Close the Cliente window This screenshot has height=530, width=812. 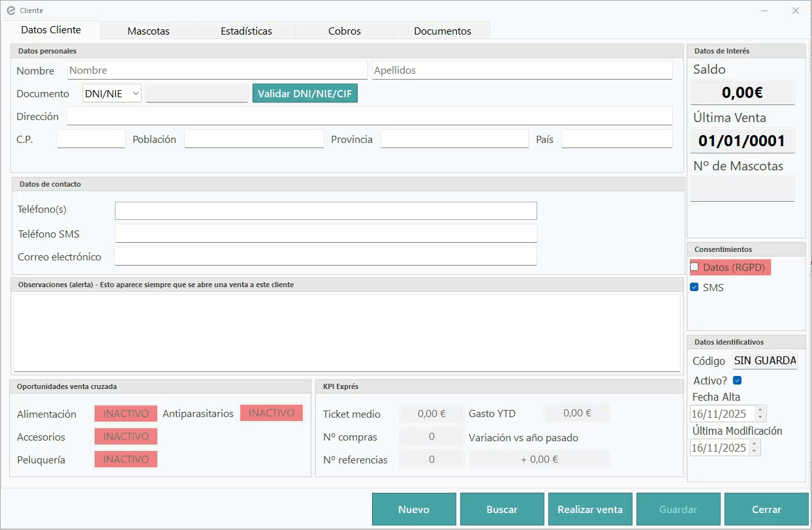click(x=795, y=10)
